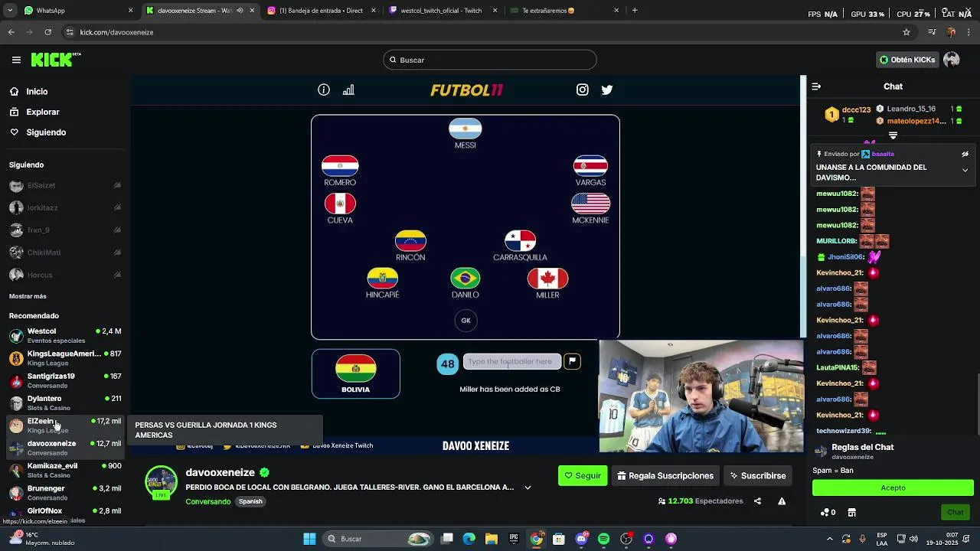Viewport: 980px width, 551px height.
Task: Open the chat shop icon
Action: pos(851,512)
